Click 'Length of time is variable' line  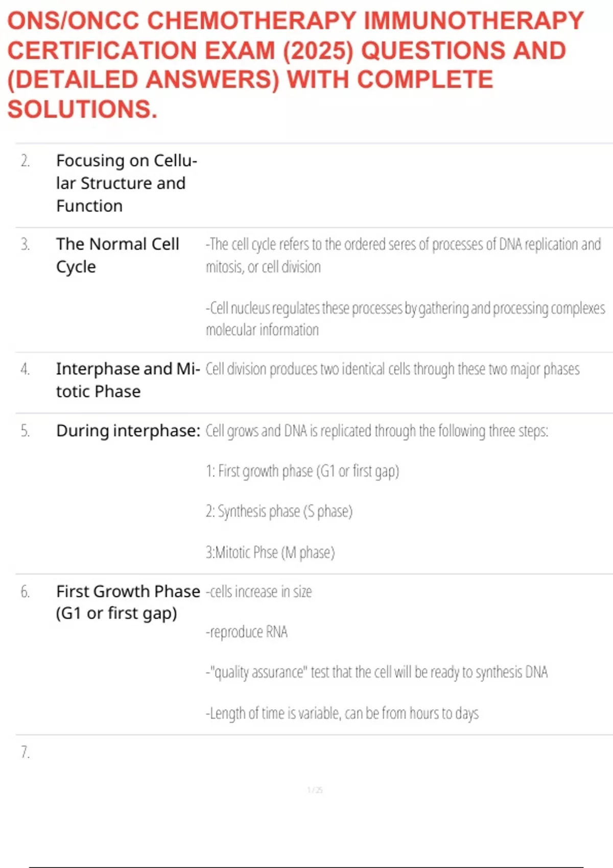pyautogui.click(x=342, y=713)
